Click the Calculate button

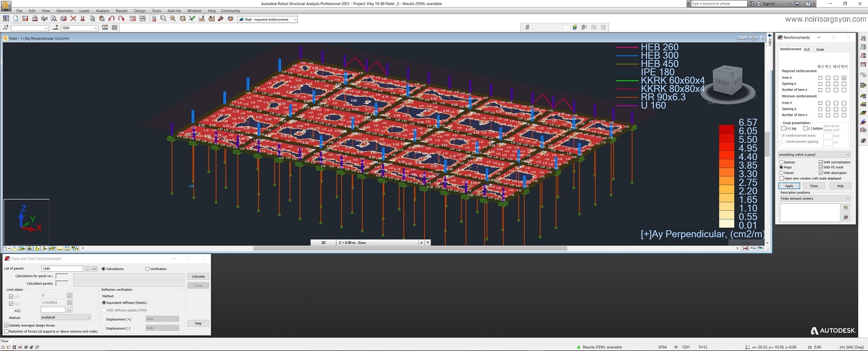point(198,276)
